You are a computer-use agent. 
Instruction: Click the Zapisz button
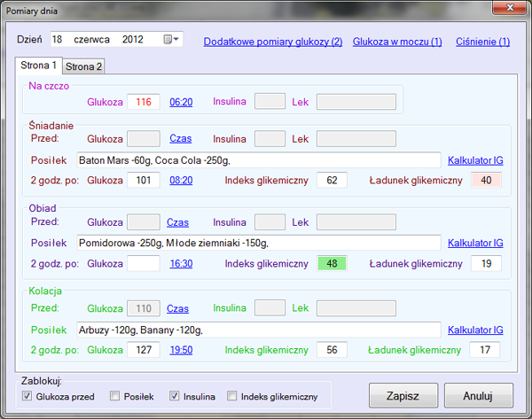(403, 396)
